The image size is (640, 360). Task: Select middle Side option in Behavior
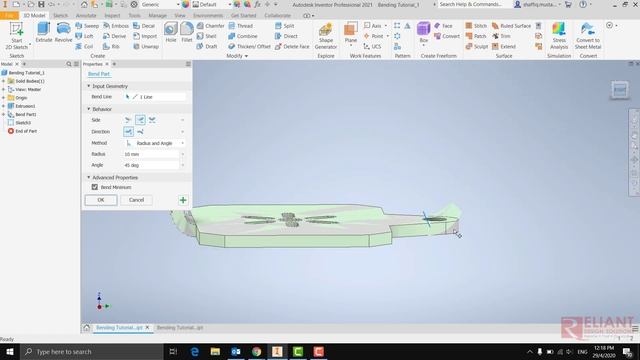(x=140, y=120)
